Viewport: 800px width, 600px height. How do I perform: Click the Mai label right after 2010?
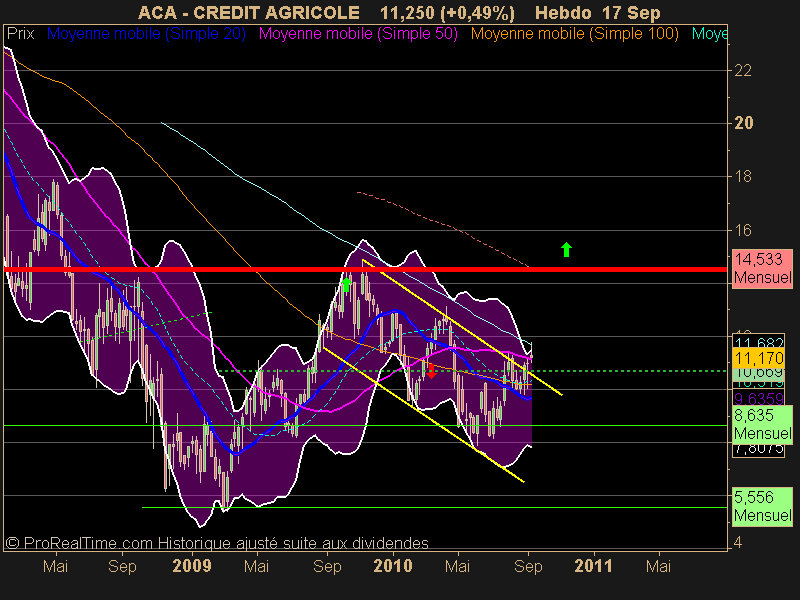coord(458,566)
